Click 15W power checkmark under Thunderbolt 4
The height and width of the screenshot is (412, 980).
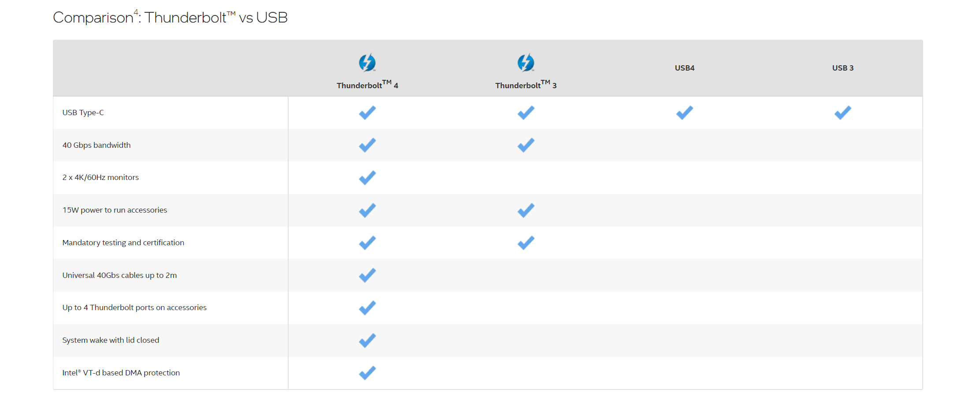(x=367, y=210)
